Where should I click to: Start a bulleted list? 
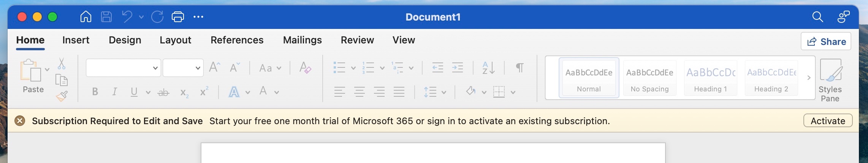pos(339,68)
